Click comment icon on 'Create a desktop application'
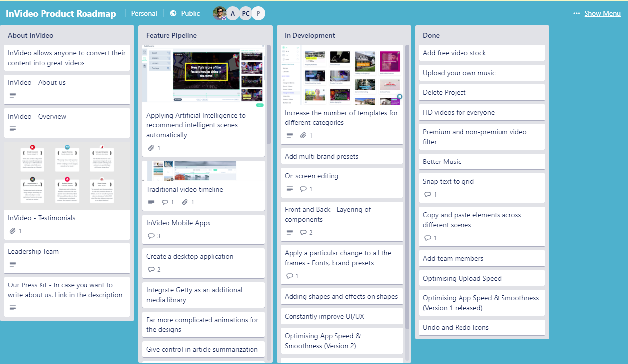The height and width of the screenshot is (364, 628). click(x=151, y=269)
